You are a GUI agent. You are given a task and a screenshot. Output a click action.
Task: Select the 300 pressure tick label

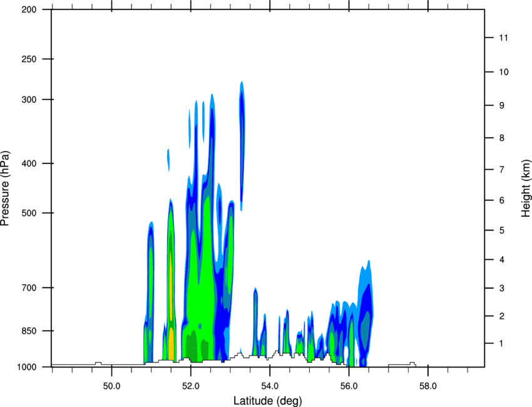(29, 100)
